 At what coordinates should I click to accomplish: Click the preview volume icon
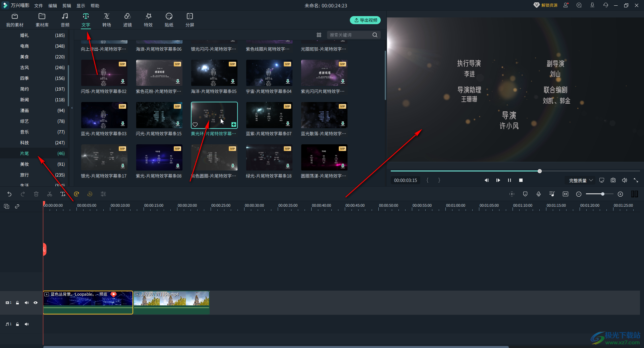625,180
